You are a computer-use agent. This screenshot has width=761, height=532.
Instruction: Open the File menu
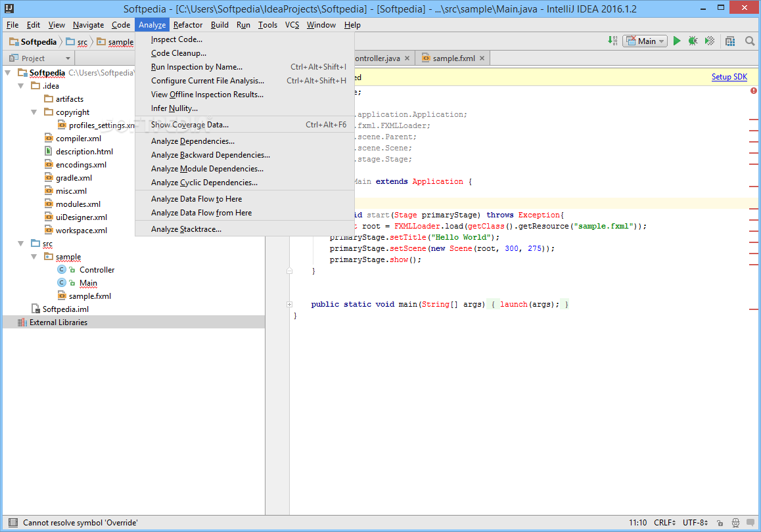[12, 25]
